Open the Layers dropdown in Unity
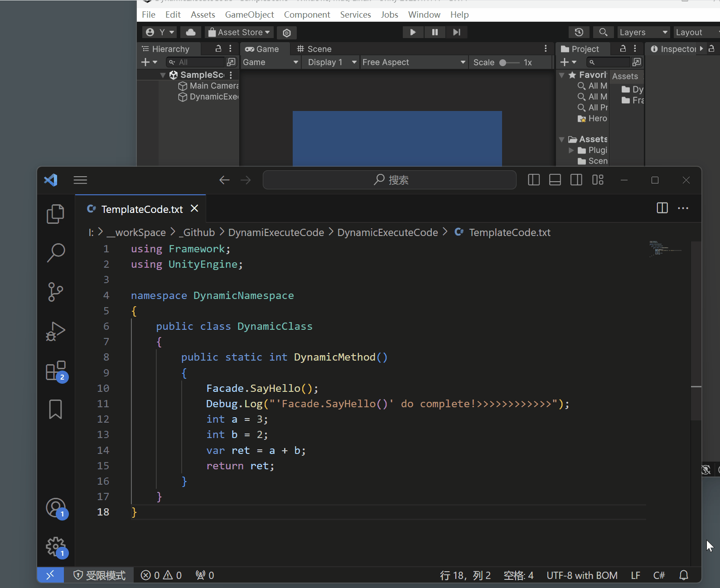This screenshot has width=720, height=588. pyautogui.click(x=643, y=32)
